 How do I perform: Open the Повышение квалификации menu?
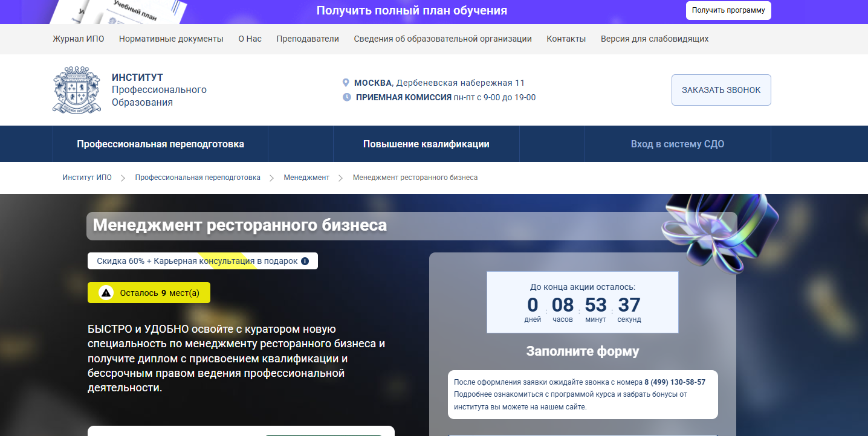pyautogui.click(x=426, y=144)
